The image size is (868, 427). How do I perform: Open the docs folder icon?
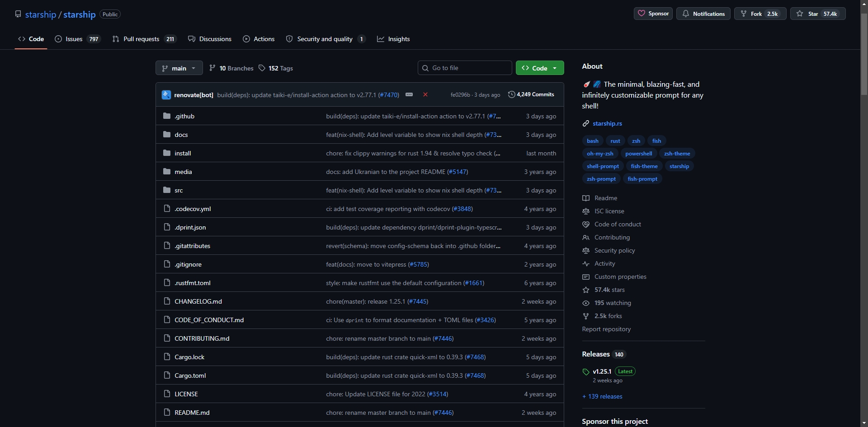tap(167, 135)
